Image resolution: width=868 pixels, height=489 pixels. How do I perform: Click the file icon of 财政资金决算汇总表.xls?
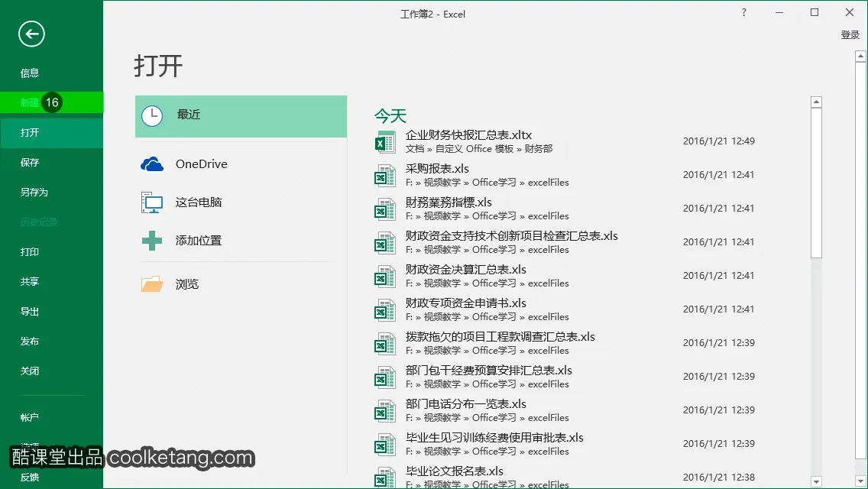click(x=385, y=277)
